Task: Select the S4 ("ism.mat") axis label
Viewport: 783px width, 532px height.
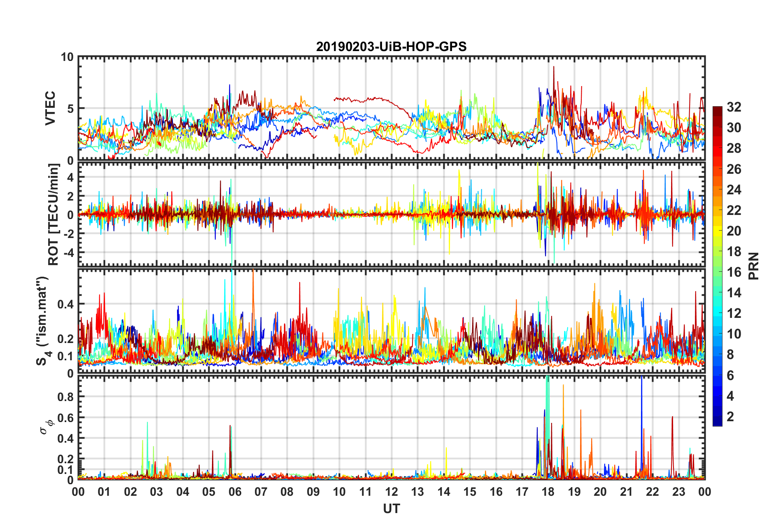Action: [x=43, y=321]
